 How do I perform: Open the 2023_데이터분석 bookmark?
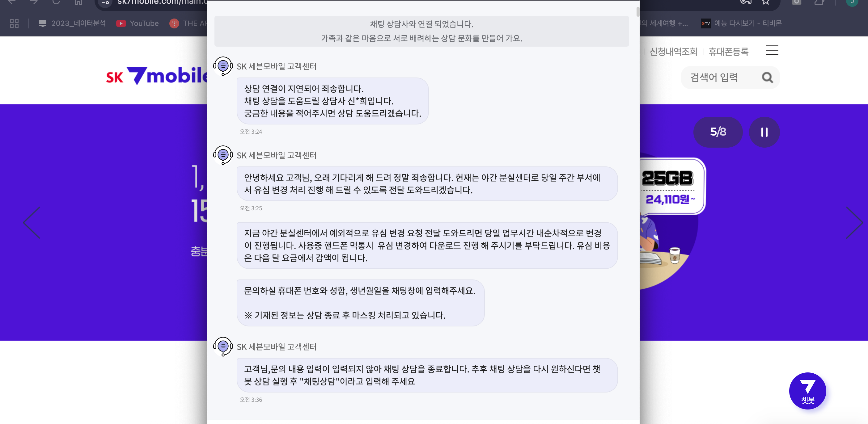click(72, 23)
